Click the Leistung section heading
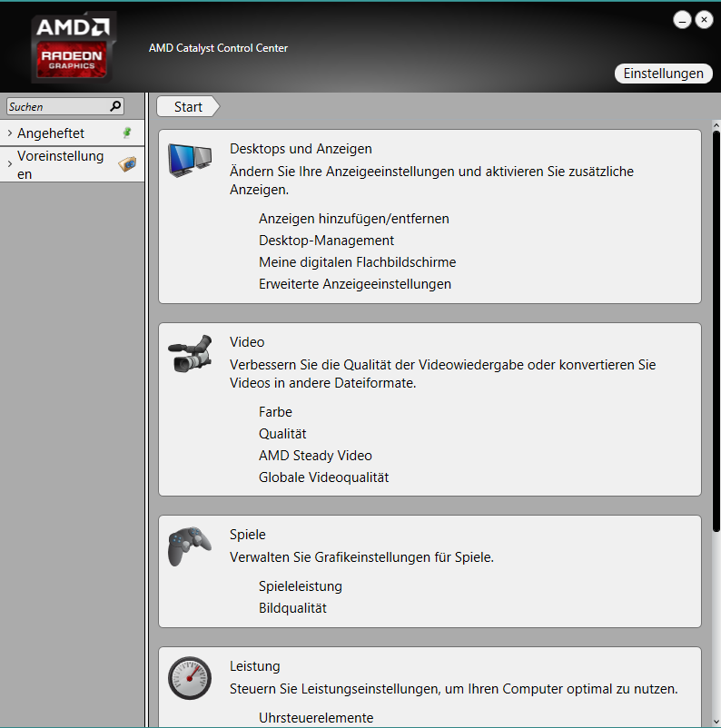Image resolution: width=721 pixels, height=728 pixels. (x=255, y=666)
